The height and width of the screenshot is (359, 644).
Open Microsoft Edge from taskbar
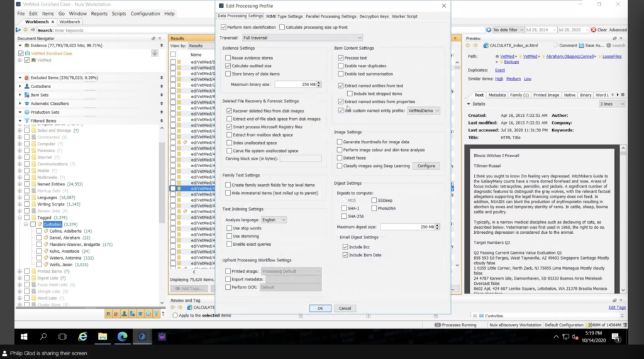click(123, 336)
